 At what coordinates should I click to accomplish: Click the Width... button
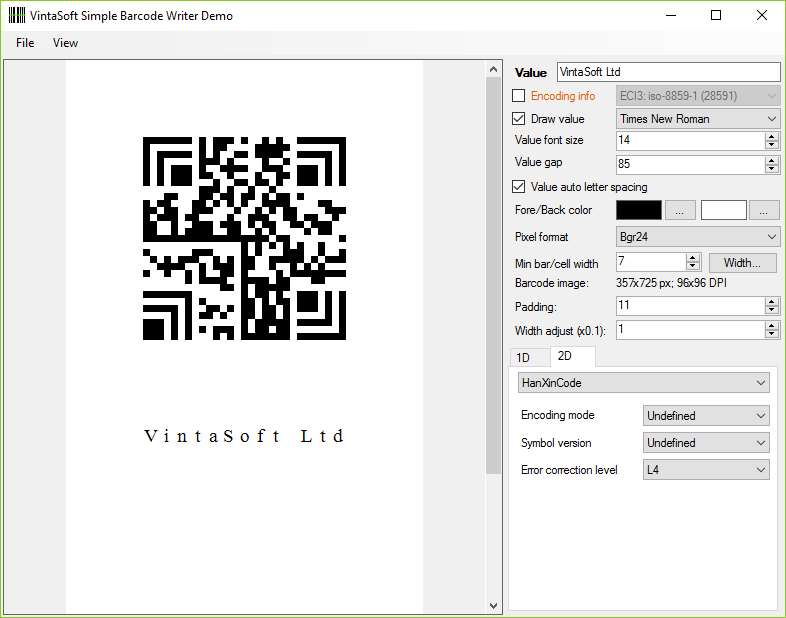[742, 263]
